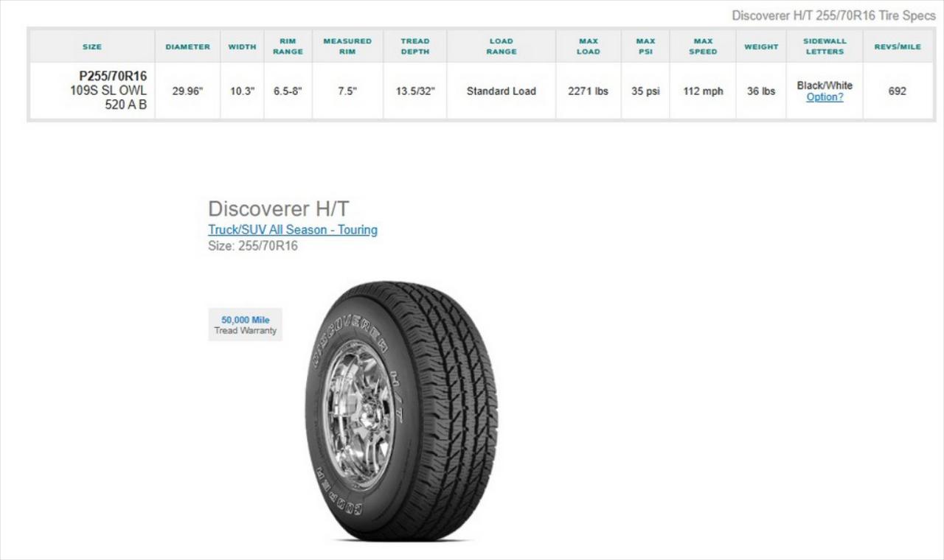The height and width of the screenshot is (560, 944).
Task: Click the Option? link under Black/White
Action: coord(825,97)
